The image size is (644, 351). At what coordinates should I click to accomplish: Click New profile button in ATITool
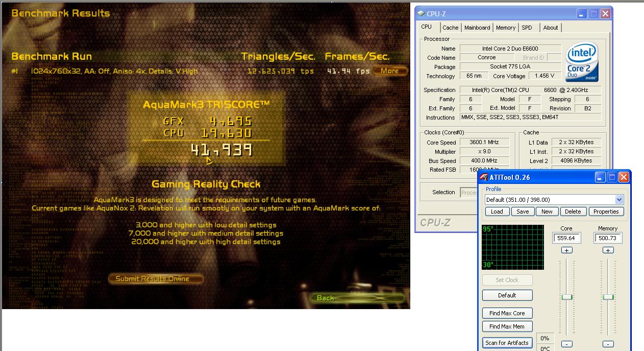547,212
